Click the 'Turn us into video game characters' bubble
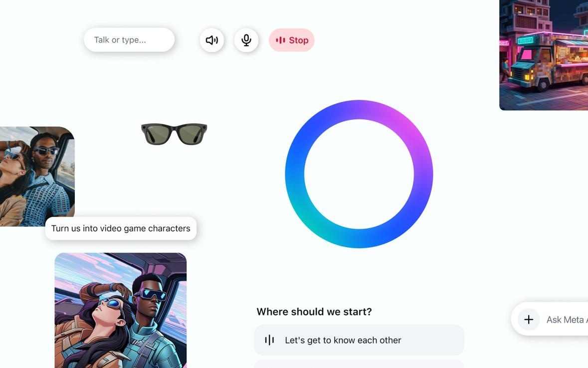 [x=121, y=228]
